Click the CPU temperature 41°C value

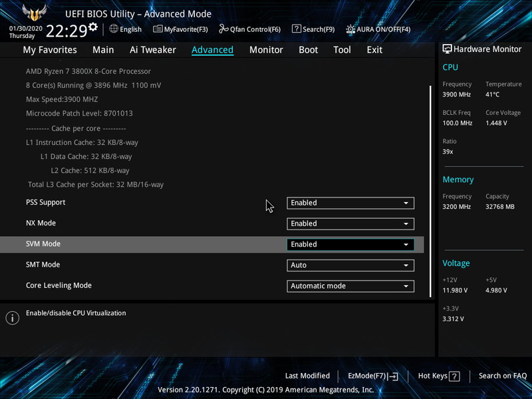(492, 94)
